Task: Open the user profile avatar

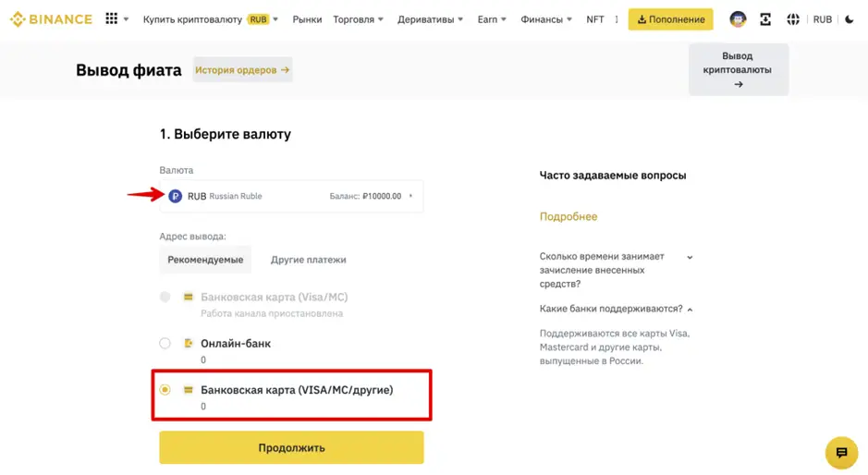Action: tap(738, 19)
